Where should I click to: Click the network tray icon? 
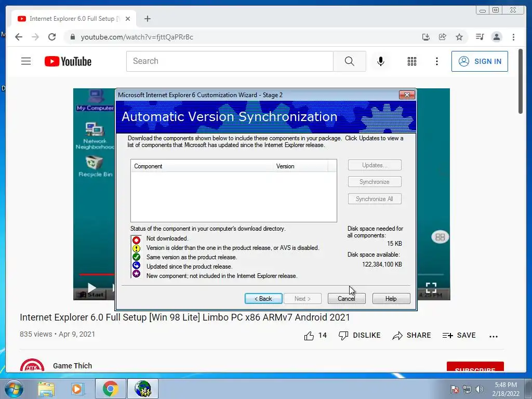(x=467, y=389)
